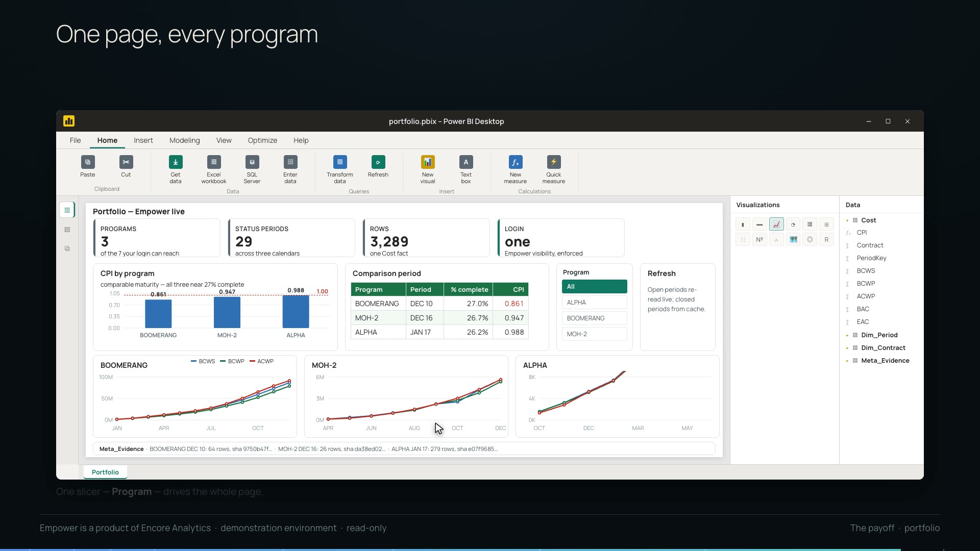This screenshot has width=980, height=551.
Task: Filter by BOOMERANG in the Program slicer
Action: click(x=594, y=318)
